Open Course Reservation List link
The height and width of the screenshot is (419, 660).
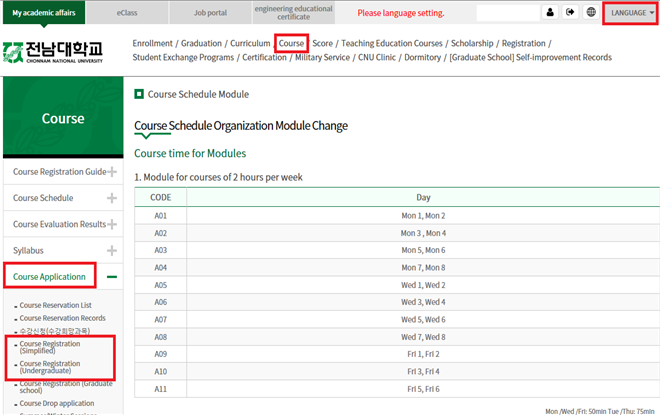click(56, 305)
